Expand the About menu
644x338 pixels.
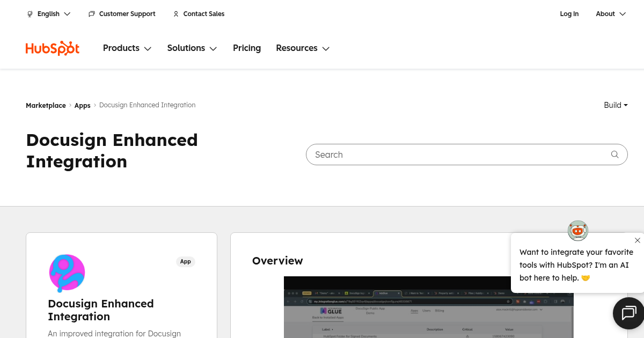pyautogui.click(x=611, y=14)
